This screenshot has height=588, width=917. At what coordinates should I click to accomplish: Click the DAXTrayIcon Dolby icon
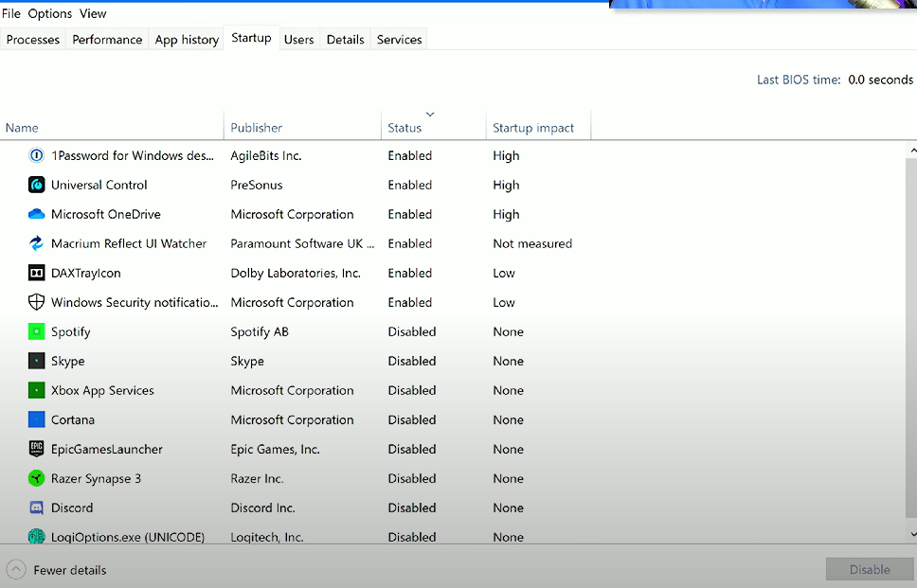point(36,273)
